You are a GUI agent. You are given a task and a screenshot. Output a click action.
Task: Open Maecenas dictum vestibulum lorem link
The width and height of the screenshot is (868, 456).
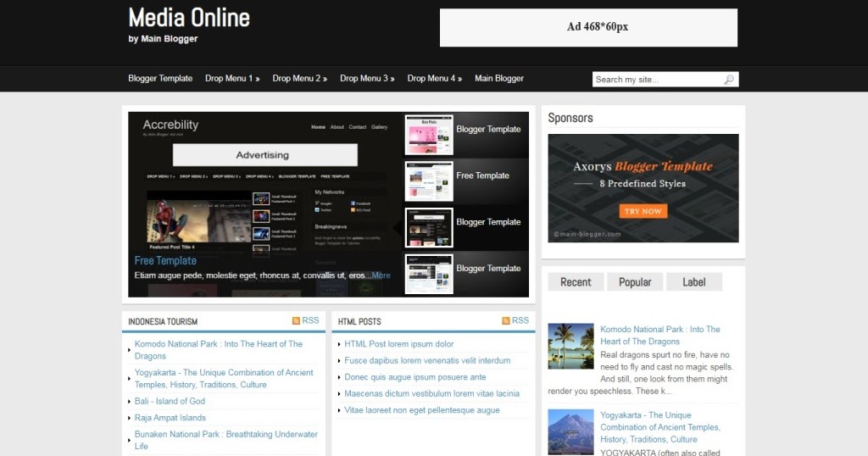coord(431,393)
